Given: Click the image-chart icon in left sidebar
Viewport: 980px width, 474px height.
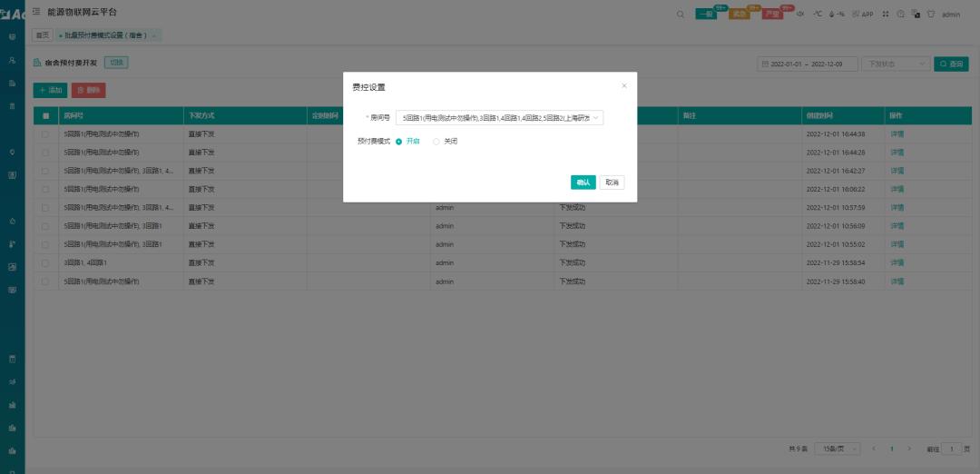Looking at the screenshot, I should click(12, 267).
